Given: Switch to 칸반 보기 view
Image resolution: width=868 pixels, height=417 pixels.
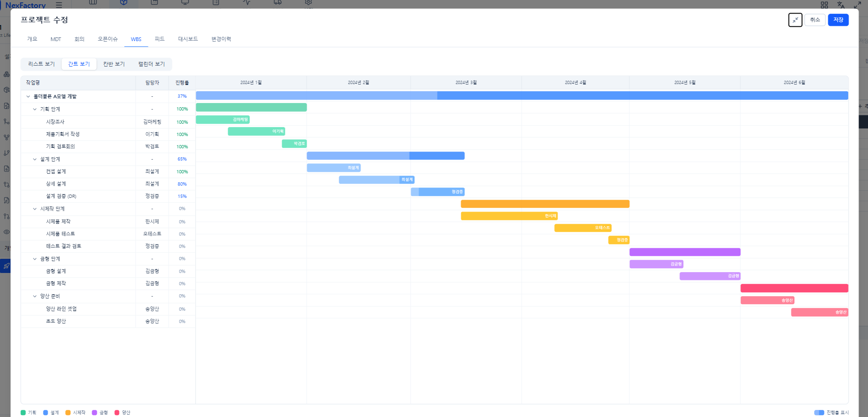Looking at the screenshot, I should pyautogui.click(x=114, y=64).
